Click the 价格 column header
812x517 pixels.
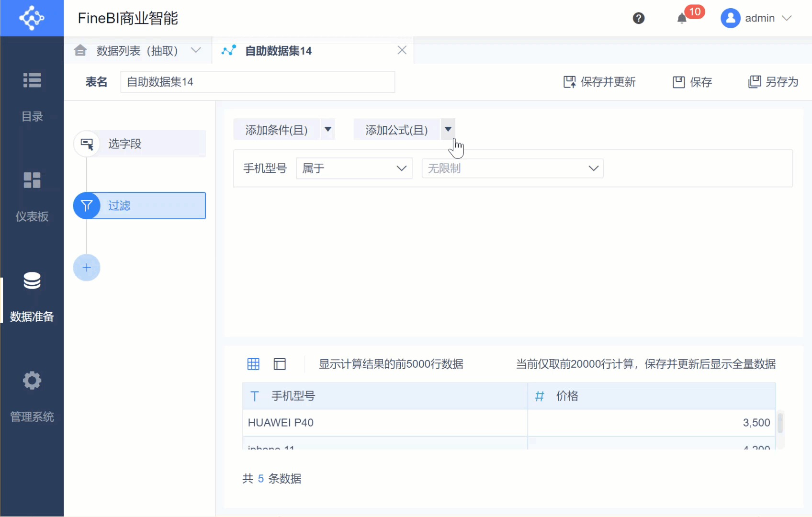point(652,396)
